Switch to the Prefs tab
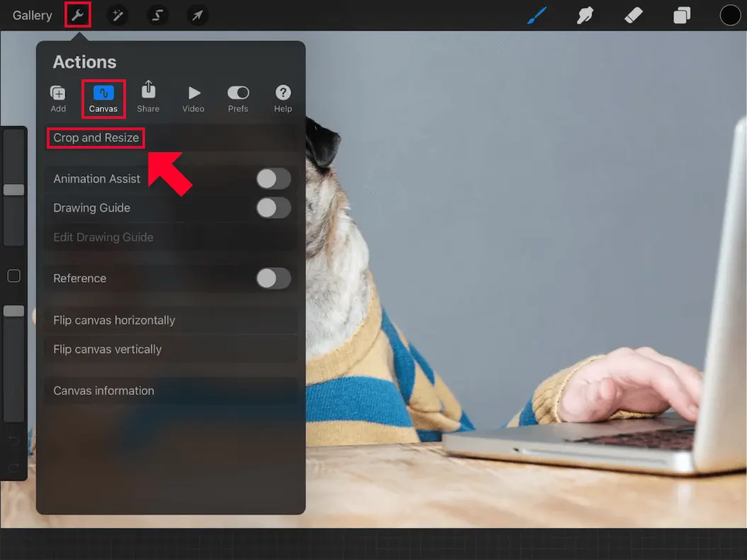Image resolution: width=747 pixels, height=560 pixels. click(x=238, y=98)
